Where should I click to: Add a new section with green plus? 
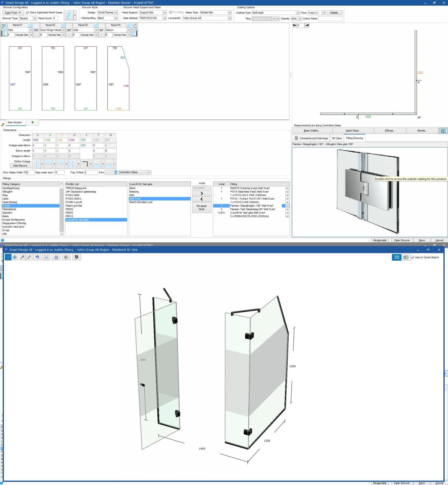[33, 122]
